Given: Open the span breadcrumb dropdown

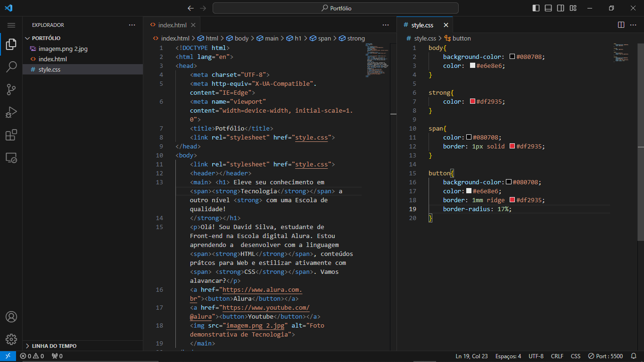Looking at the screenshot, I should [321, 38].
